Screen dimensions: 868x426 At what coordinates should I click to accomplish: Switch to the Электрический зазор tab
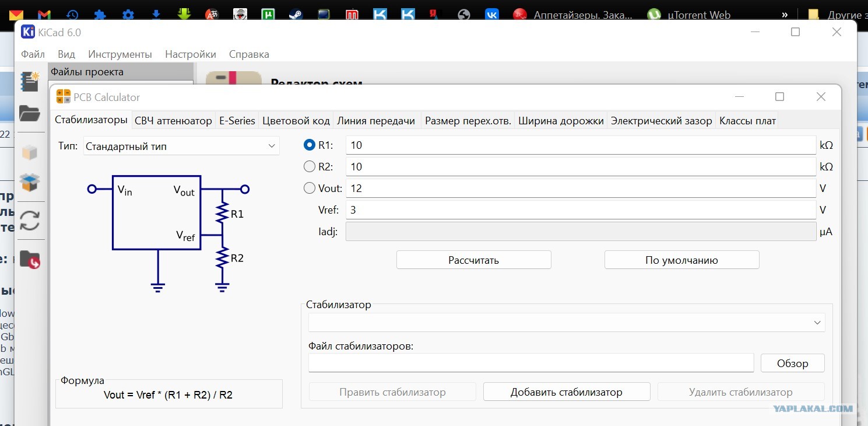pyautogui.click(x=662, y=121)
